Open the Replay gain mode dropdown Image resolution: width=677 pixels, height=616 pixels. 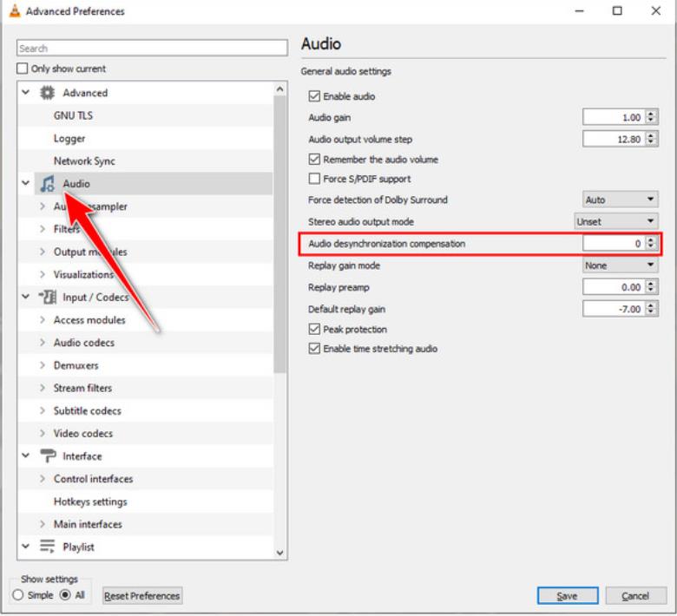pyautogui.click(x=620, y=265)
